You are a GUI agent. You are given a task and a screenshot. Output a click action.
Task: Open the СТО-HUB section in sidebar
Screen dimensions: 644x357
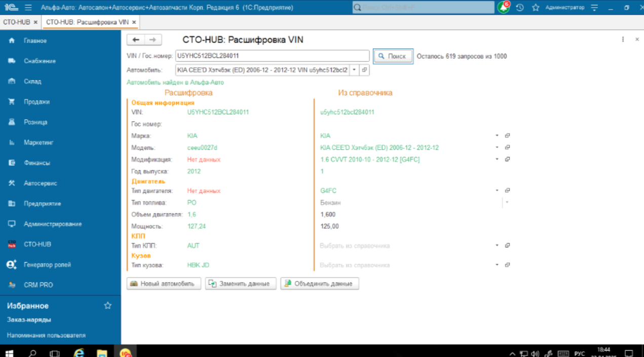click(x=37, y=244)
